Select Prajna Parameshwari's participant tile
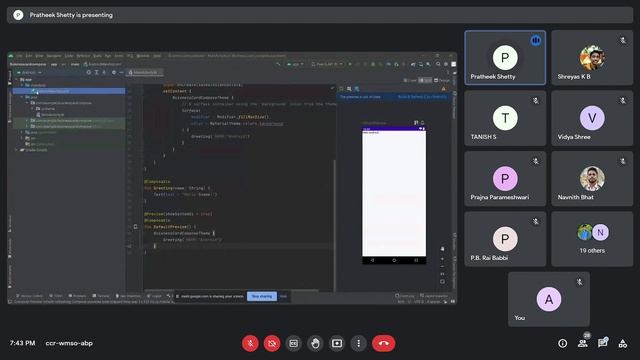The height and width of the screenshot is (360, 640). pos(505,178)
